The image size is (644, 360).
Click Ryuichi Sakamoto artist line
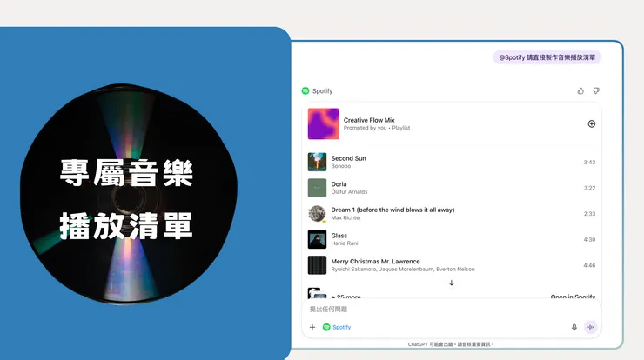point(403,270)
